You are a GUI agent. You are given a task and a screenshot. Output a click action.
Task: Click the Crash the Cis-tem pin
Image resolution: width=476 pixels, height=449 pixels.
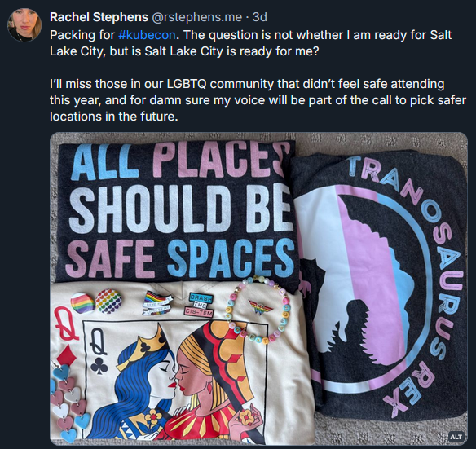[200, 305]
